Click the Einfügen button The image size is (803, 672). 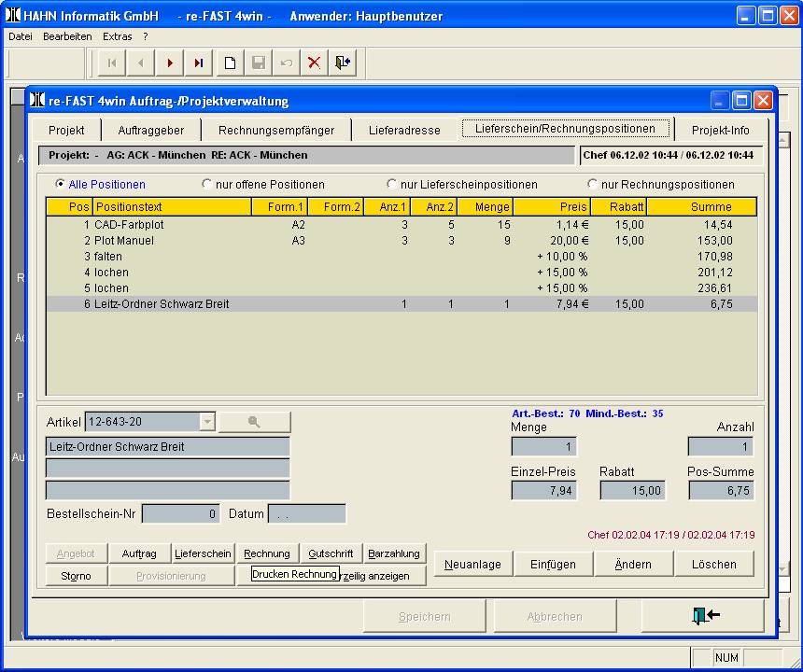[553, 564]
